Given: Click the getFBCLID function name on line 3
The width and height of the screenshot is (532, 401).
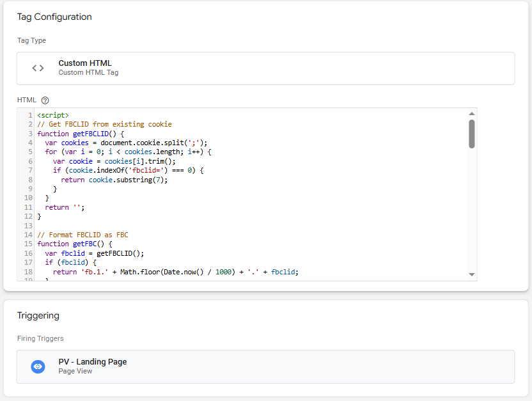Looking at the screenshot, I should 88,133.
